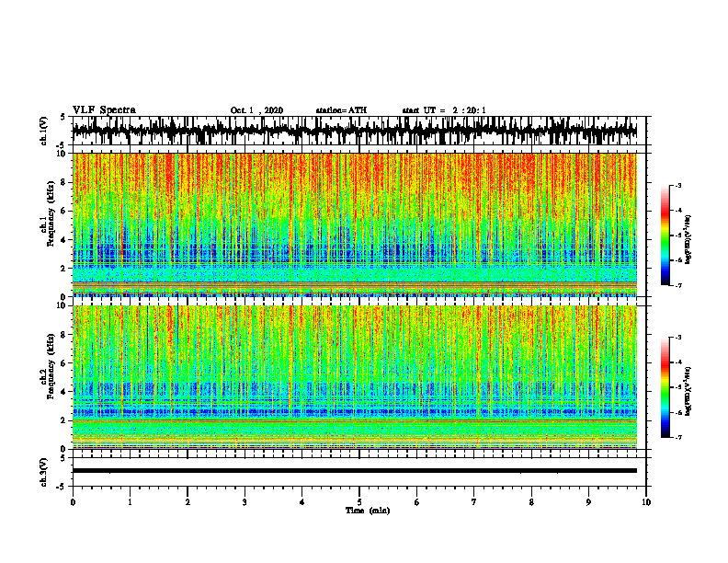Click the time axis tick label "5"

click(359, 502)
